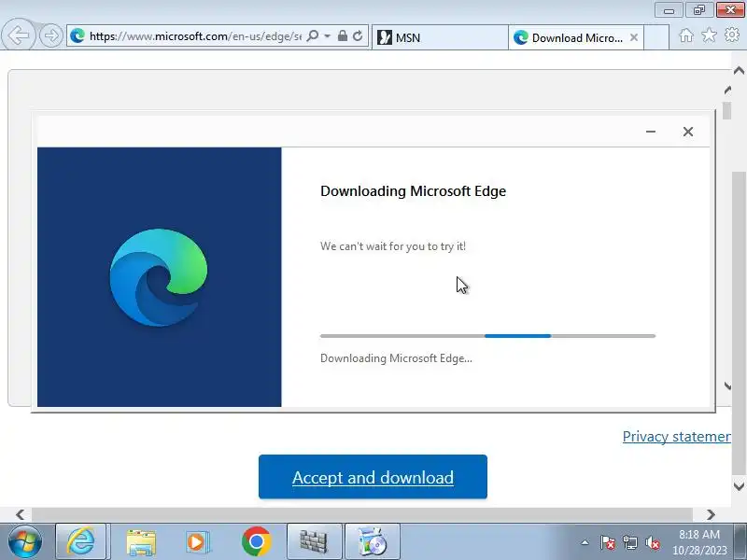Restore down the Internet Explorer window
Viewport: 747px width, 560px height.
pyautogui.click(x=698, y=9)
